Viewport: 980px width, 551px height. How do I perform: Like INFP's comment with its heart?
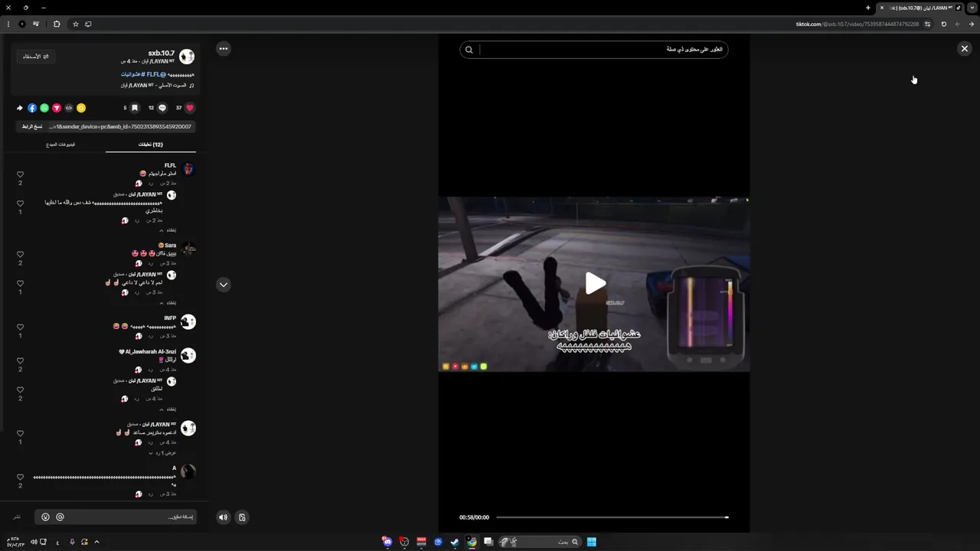tap(21, 327)
